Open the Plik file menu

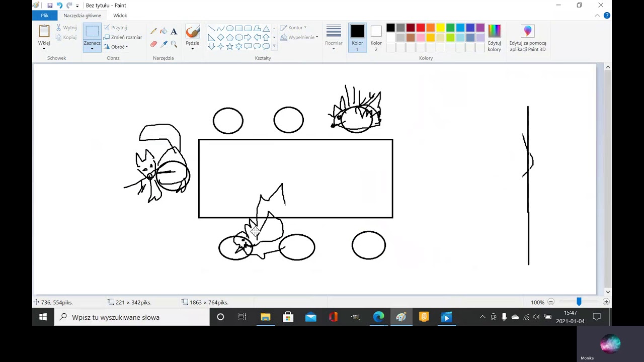tap(45, 16)
